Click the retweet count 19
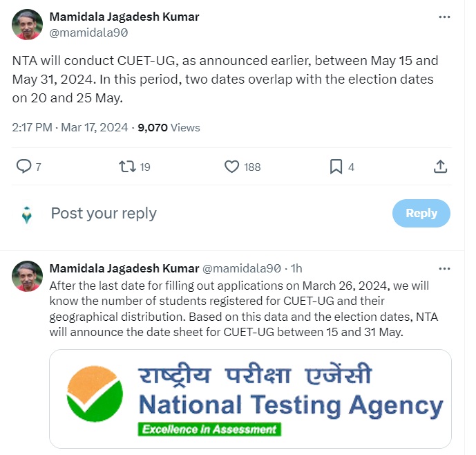Image resolution: width=476 pixels, height=455 pixels. coord(144,167)
